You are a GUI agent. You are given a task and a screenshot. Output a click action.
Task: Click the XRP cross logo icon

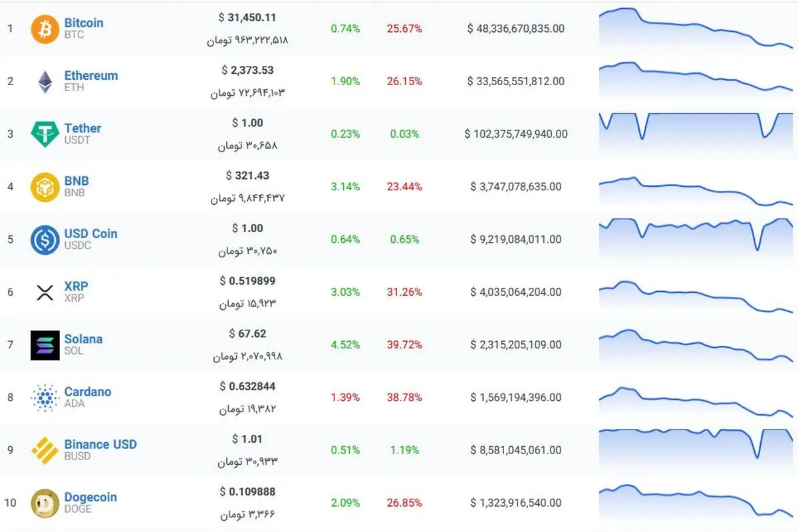(x=45, y=292)
